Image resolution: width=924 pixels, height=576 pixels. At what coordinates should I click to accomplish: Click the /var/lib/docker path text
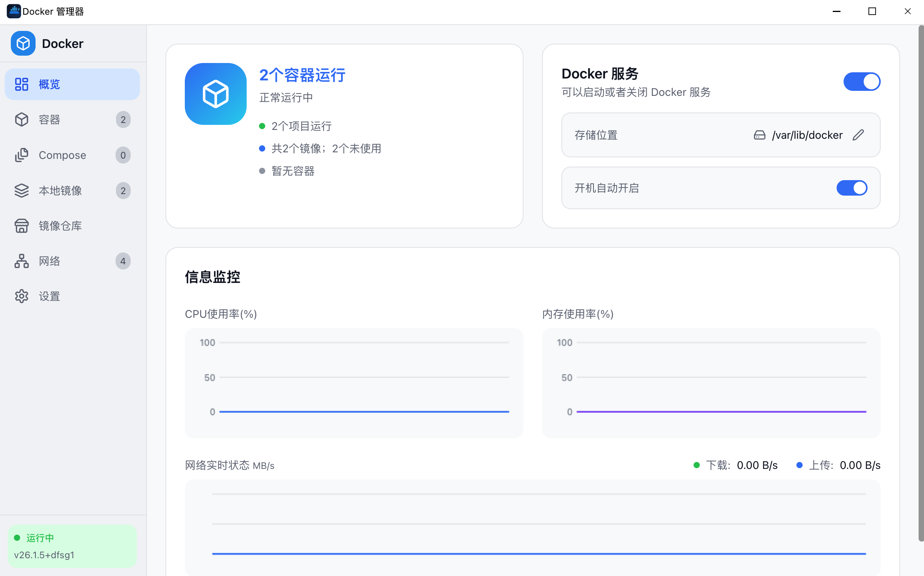pyautogui.click(x=807, y=135)
